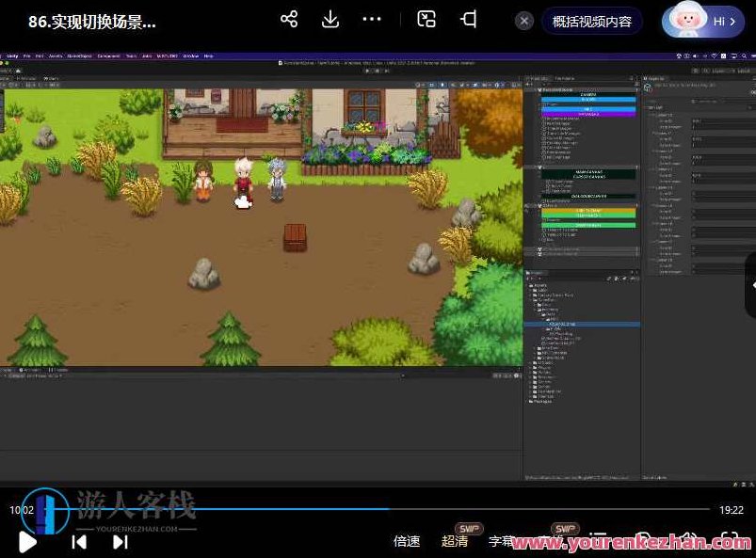Image resolution: width=756 pixels, height=558 pixels.
Task: Click the next episode icon in the player
Action: coord(120,542)
